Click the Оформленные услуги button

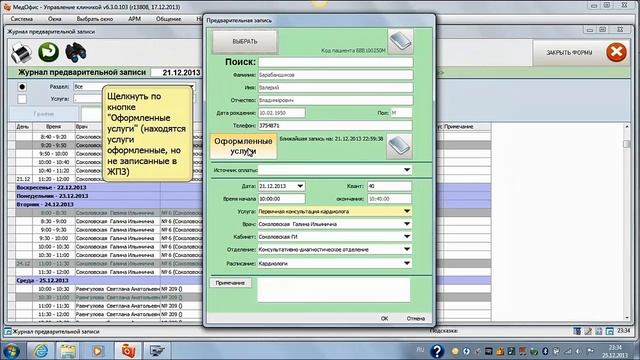(x=243, y=146)
